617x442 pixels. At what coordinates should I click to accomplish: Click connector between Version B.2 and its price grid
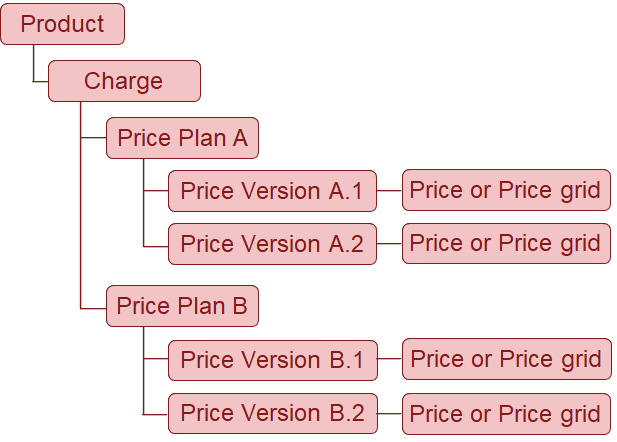390,413
